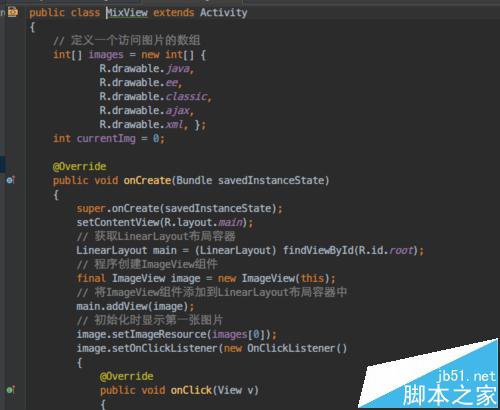Click the @Override annotation above onCreate
500x410 pixels.
click(x=80, y=166)
